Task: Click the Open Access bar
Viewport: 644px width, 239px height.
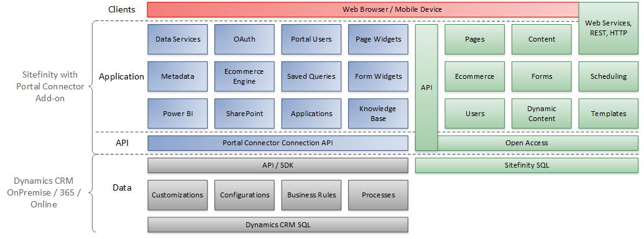Action: tap(538, 143)
